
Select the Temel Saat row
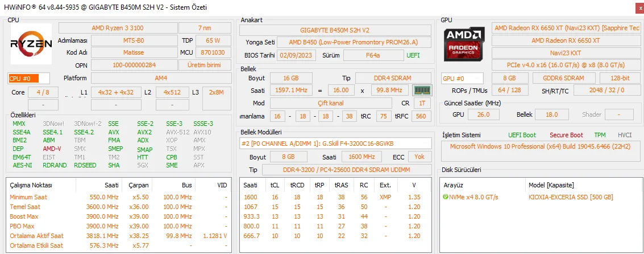click(x=119, y=207)
